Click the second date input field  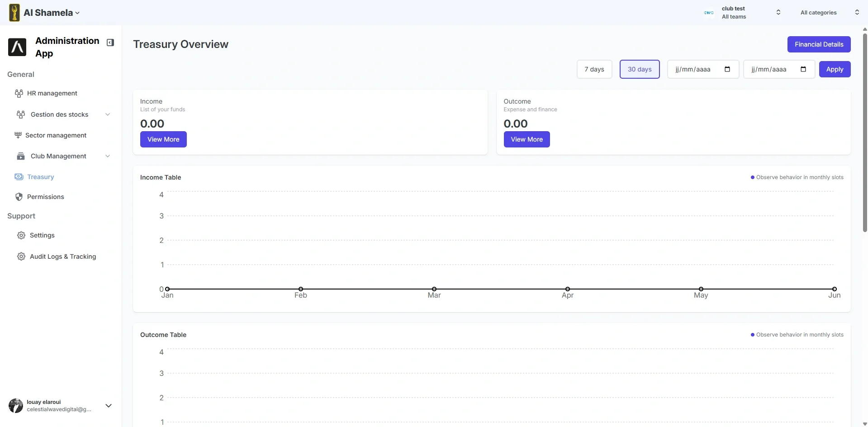779,69
